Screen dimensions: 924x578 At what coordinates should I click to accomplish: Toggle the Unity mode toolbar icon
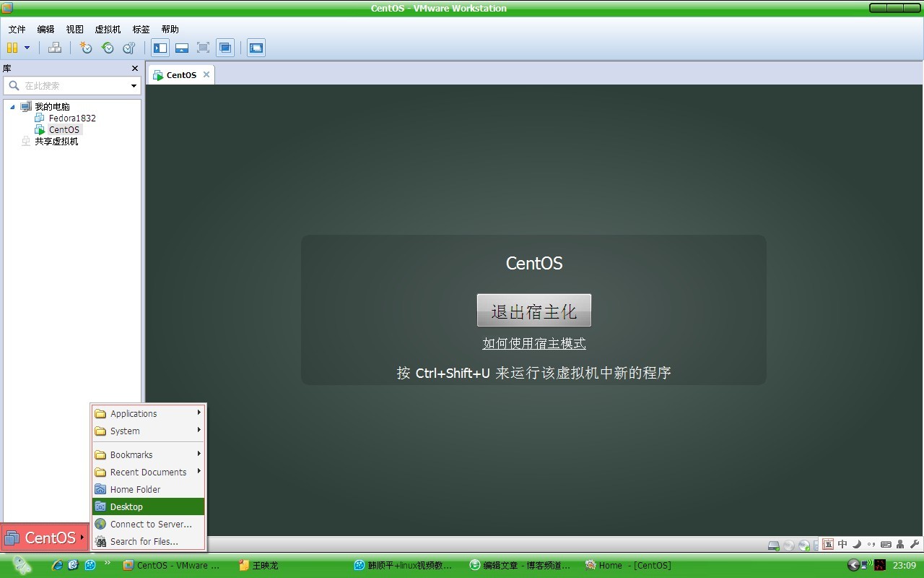coord(225,48)
